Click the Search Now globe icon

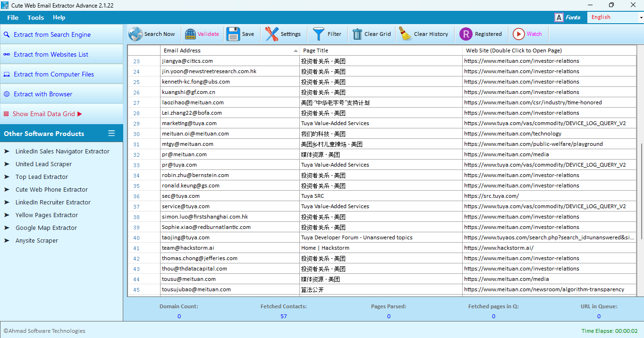pyautogui.click(x=136, y=34)
